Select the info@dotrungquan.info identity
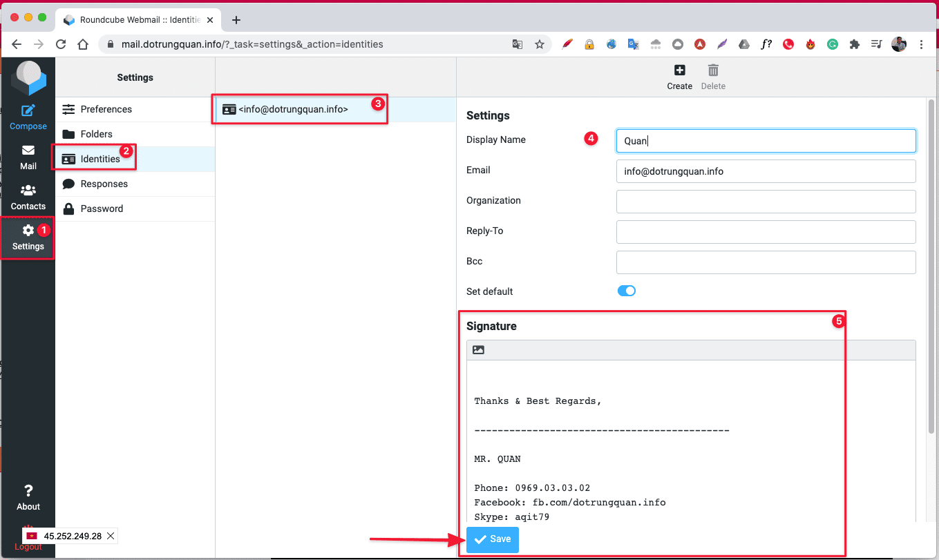939x560 pixels. [x=293, y=109]
